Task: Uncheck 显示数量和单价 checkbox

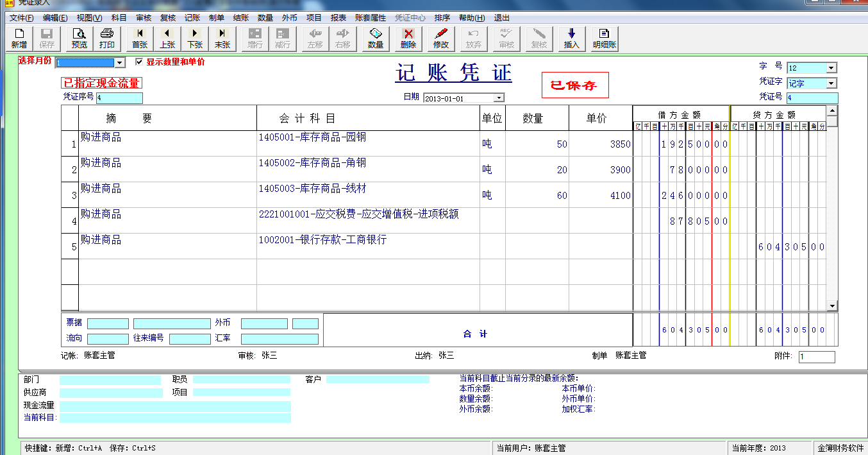Action: click(139, 62)
